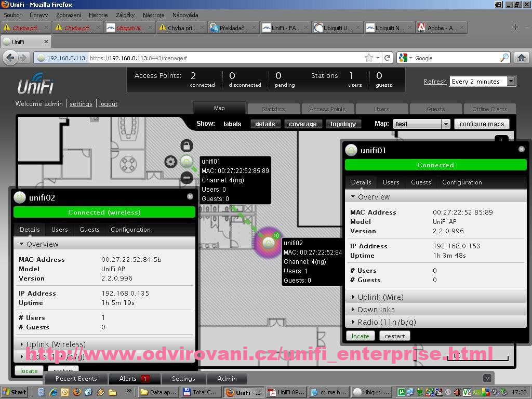Open the Záložky menu
This screenshot has height=399, width=532.
[125, 15]
